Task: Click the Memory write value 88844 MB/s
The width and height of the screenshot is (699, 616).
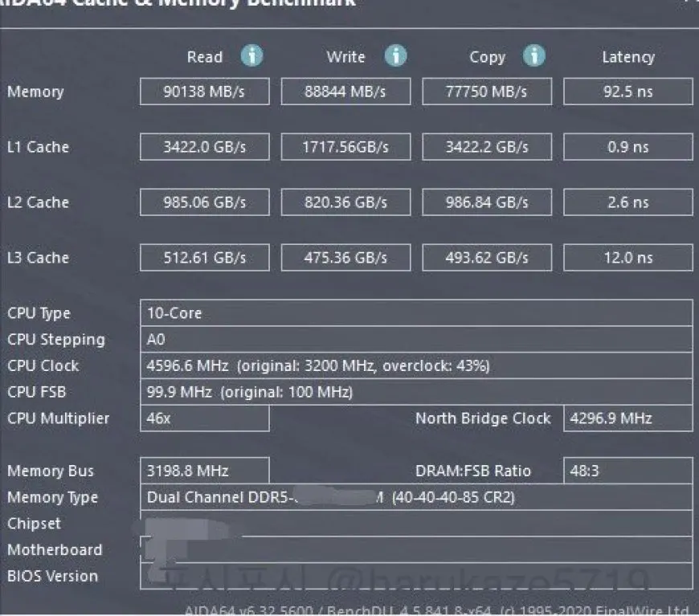Action: click(x=345, y=92)
